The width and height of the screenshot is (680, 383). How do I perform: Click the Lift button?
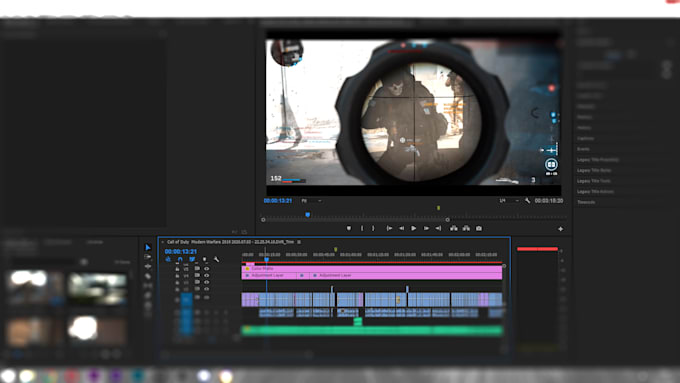pos(454,228)
